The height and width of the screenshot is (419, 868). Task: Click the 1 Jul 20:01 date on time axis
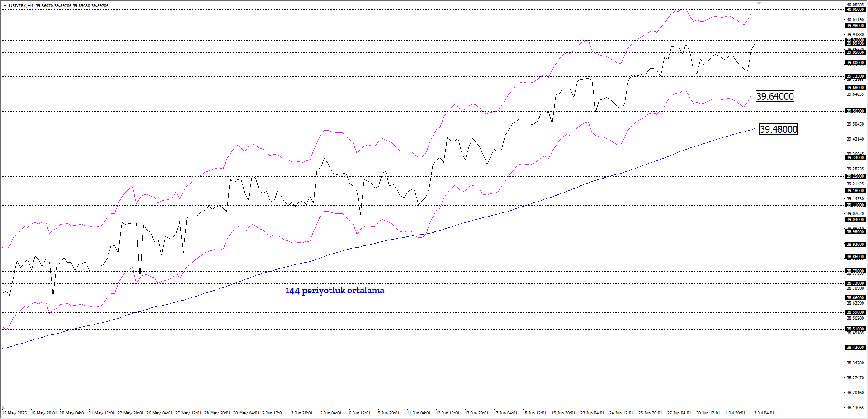pyautogui.click(x=736, y=413)
